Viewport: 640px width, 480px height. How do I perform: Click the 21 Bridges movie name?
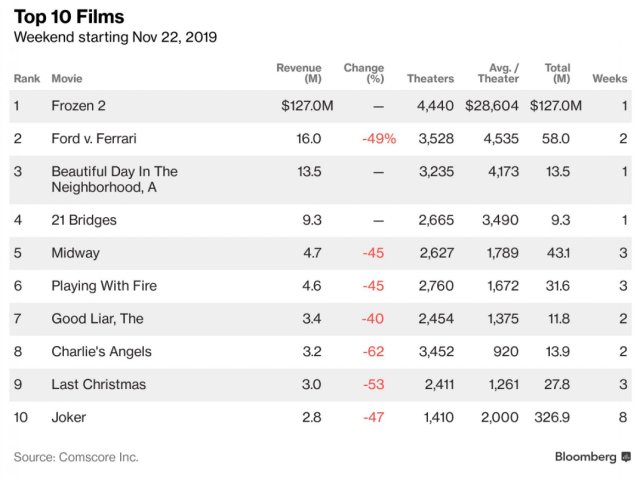(84, 220)
